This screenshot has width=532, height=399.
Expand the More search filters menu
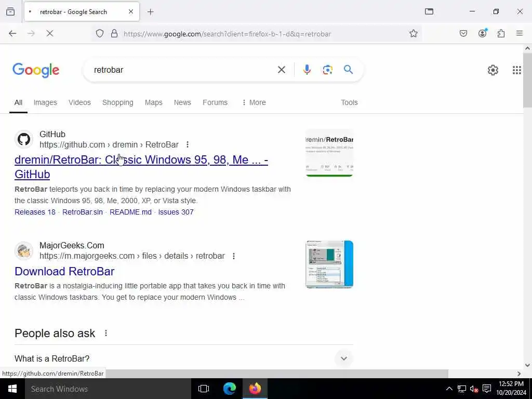(254, 102)
